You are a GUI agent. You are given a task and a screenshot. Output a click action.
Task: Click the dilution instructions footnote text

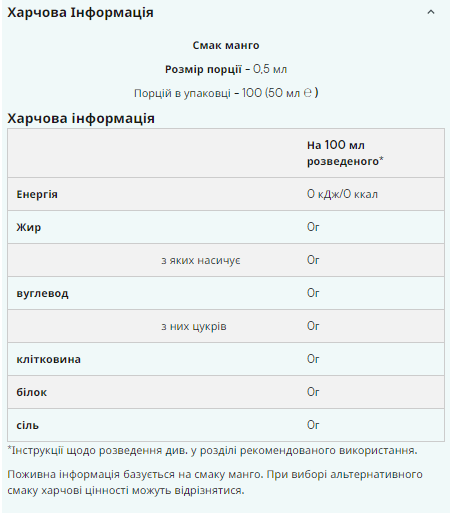point(212,451)
